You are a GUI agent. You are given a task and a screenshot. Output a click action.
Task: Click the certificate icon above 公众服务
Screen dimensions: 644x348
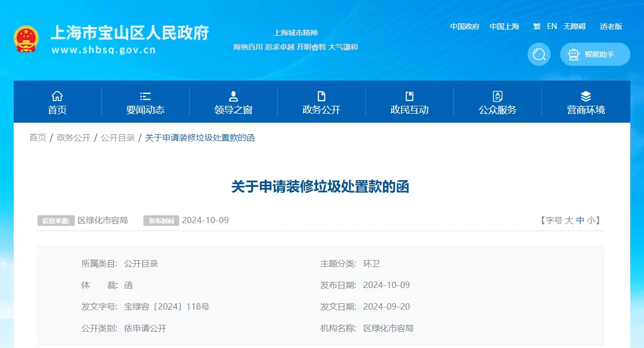click(497, 96)
